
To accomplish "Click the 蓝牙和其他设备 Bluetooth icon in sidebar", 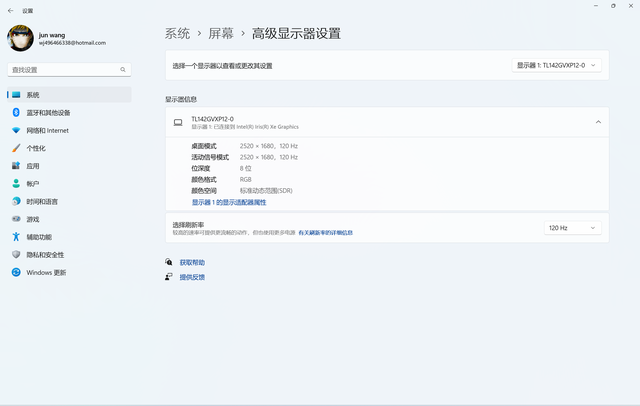I will [x=16, y=112].
